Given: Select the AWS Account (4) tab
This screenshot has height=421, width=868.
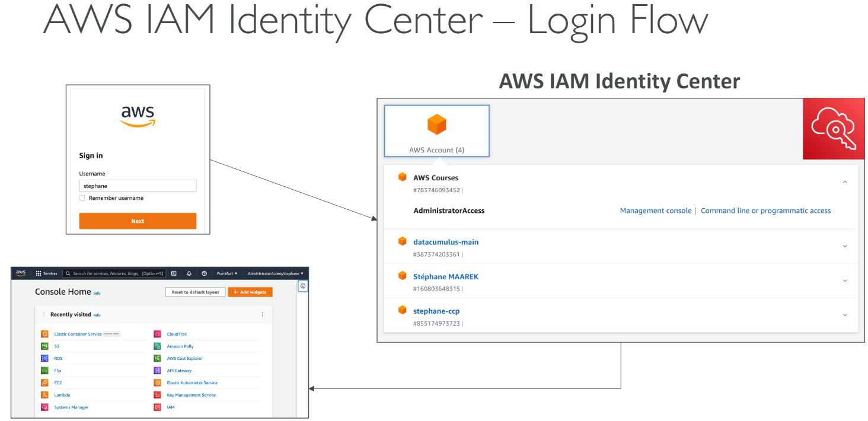Looking at the screenshot, I should 436,131.
